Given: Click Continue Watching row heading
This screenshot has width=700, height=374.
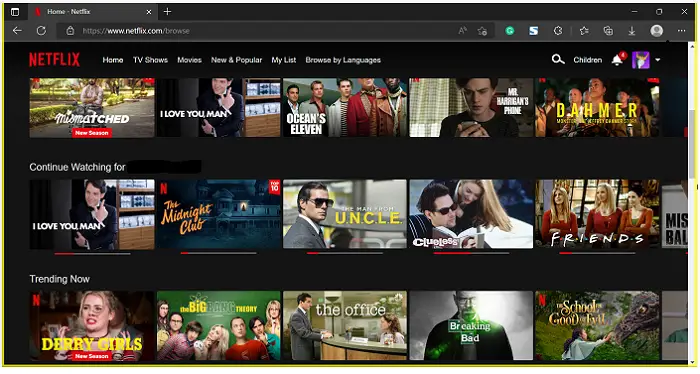Looking at the screenshot, I should pos(77,167).
